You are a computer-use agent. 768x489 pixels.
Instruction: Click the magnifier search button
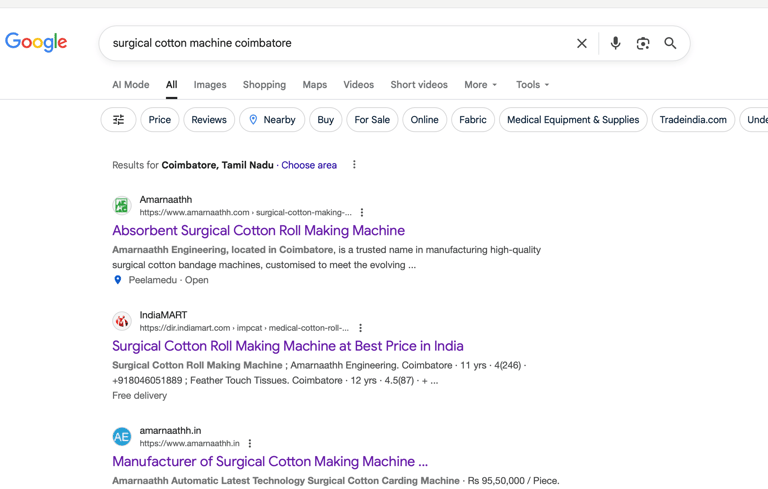(x=670, y=43)
